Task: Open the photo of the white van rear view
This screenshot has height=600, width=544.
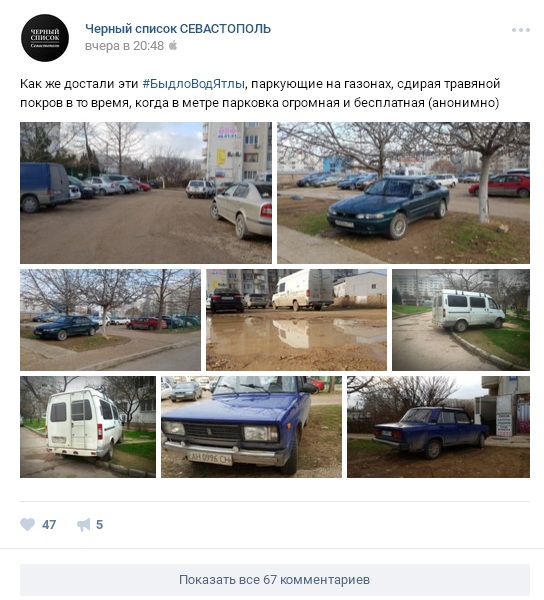Action: point(88,427)
